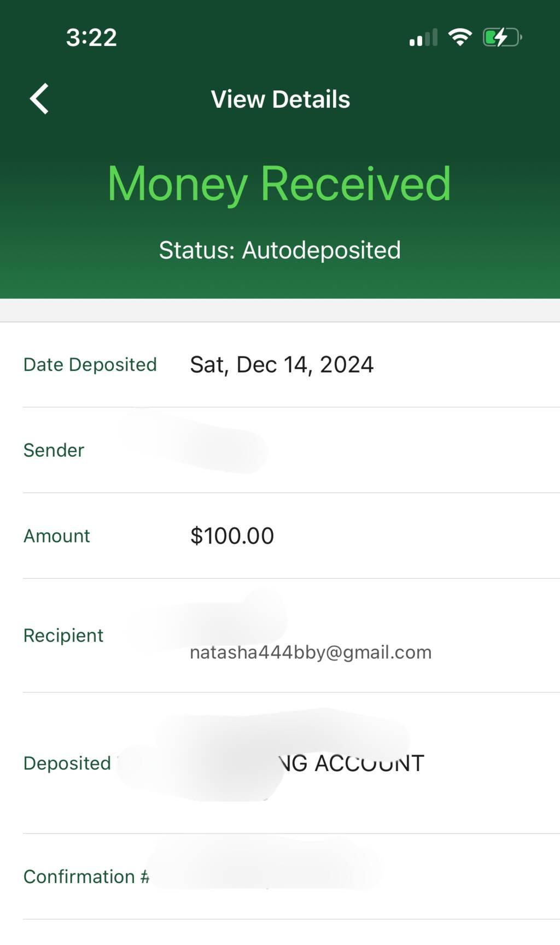The height and width of the screenshot is (945, 560).
Task: Tap the battery charging icon
Action: pyautogui.click(x=502, y=37)
